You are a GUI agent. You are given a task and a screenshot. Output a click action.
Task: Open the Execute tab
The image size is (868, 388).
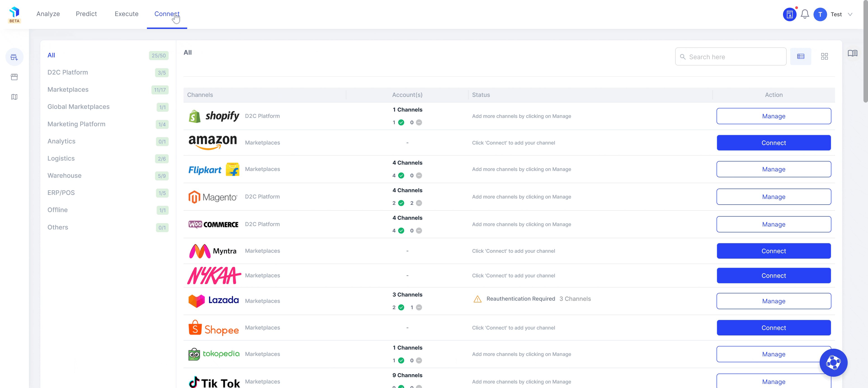tap(126, 14)
